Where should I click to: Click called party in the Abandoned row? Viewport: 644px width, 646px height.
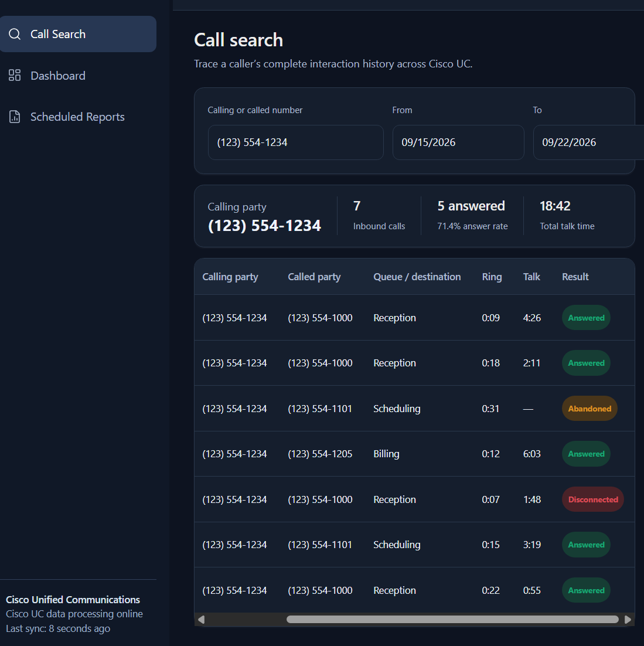pyautogui.click(x=320, y=409)
